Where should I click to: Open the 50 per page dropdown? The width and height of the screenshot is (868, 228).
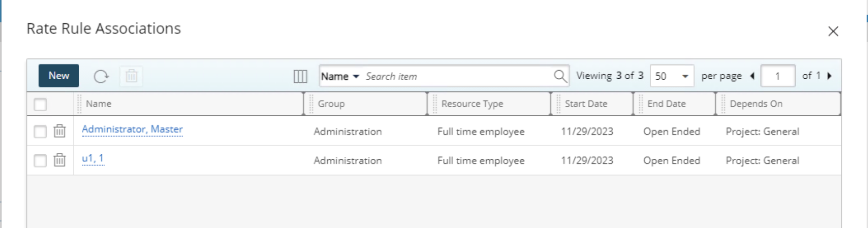671,76
